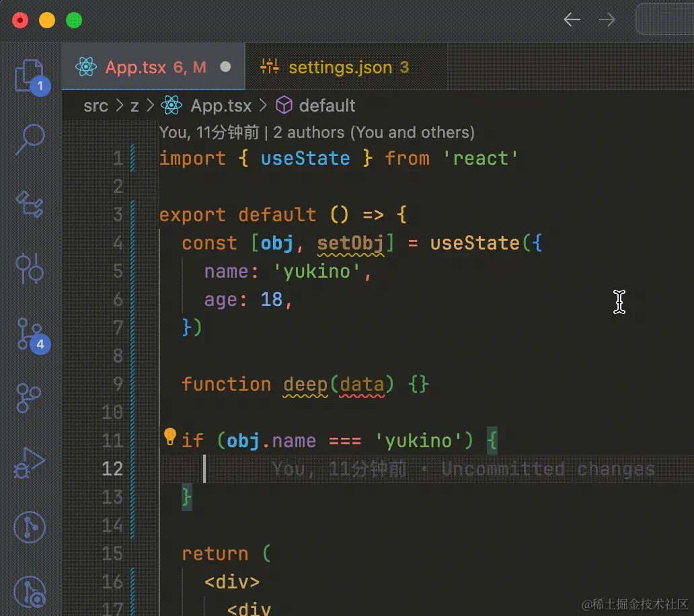The width and height of the screenshot is (694, 616).
Task: Click the cube symbol icon in the breadcrumb
Action: pos(284,106)
